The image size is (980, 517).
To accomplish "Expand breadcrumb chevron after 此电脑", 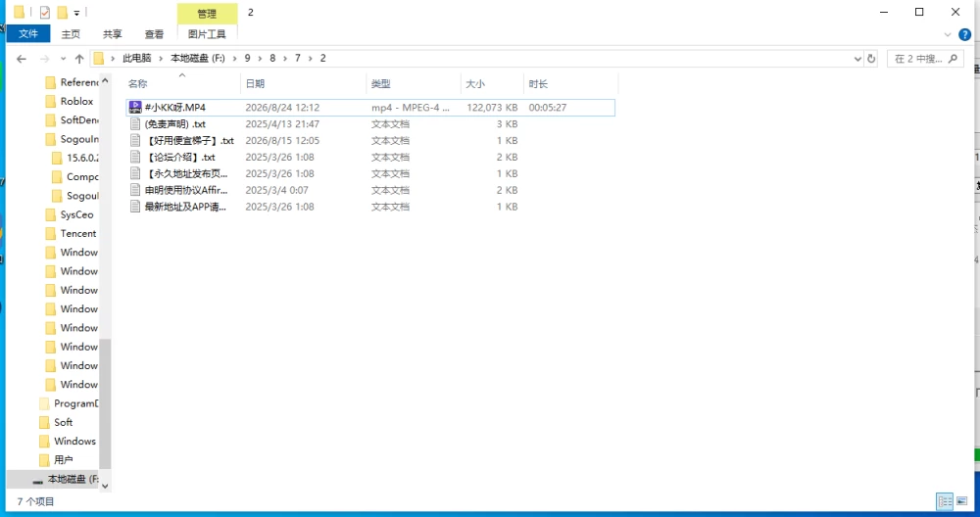I will point(161,58).
